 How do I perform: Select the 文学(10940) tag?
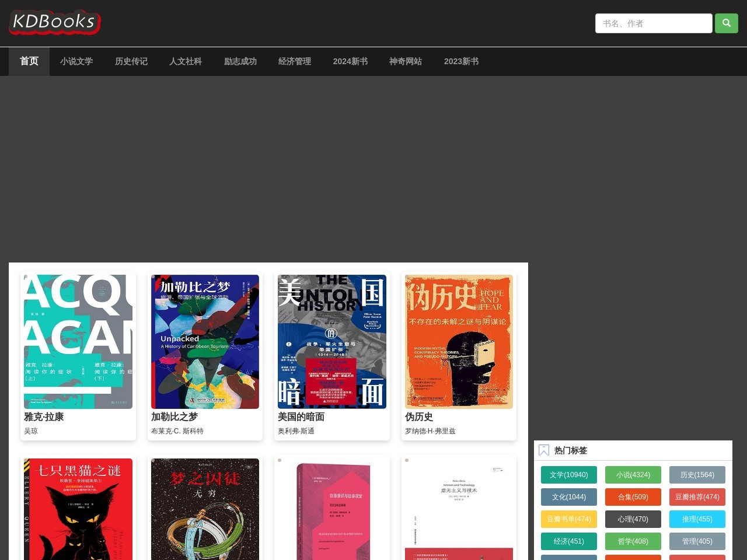point(569,475)
